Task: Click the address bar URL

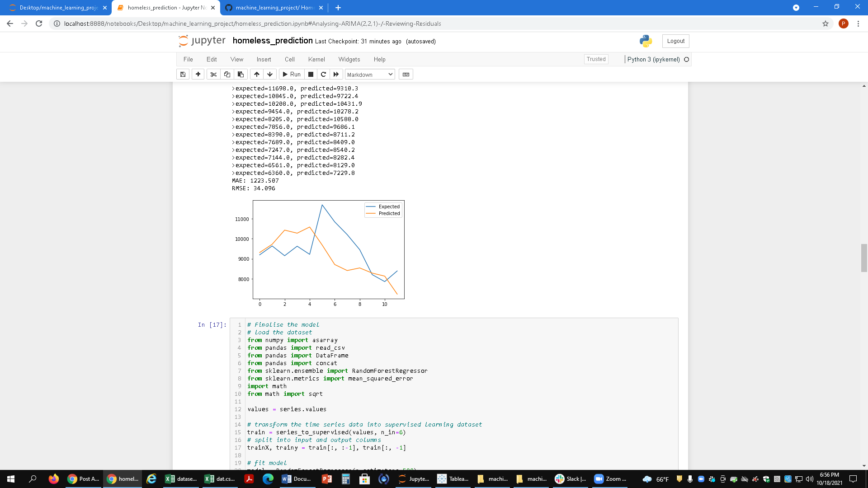Action: point(252,23)
